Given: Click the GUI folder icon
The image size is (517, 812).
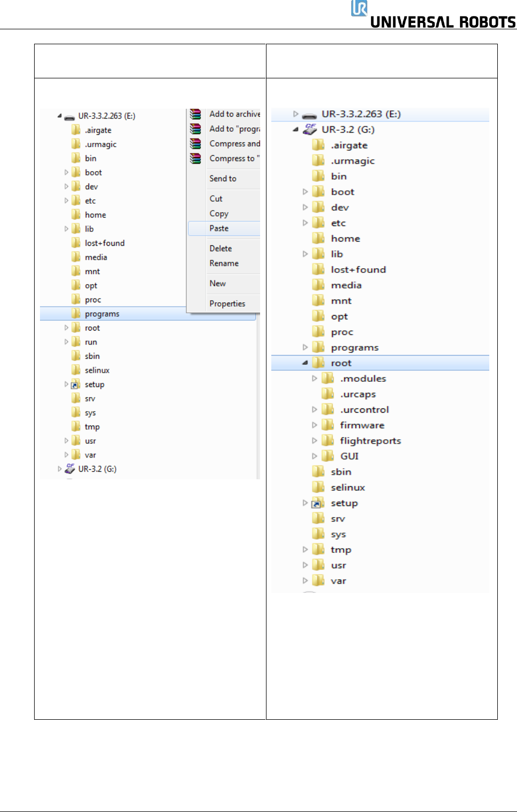Looking at the screenshot, I should (x=327, y=456).
